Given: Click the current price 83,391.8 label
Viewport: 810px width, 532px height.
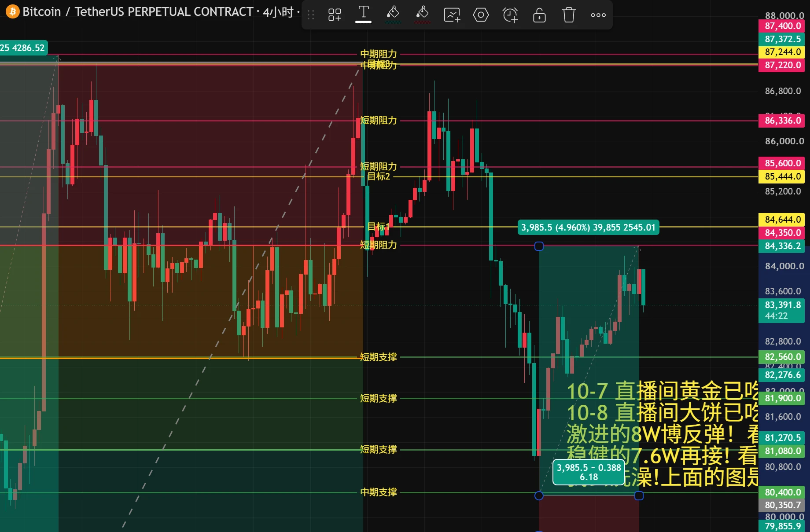Looking at the screenshot, I should point(782,310).
